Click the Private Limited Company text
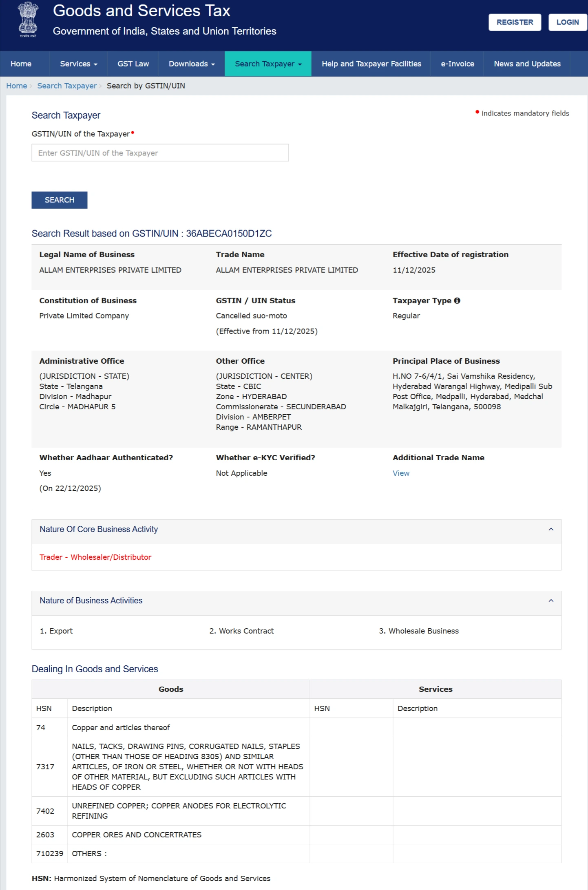588x890 pixels. [84, 316]
